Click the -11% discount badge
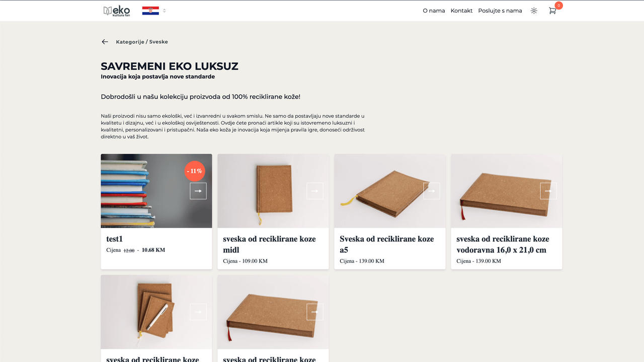644x362 pixels. click(195, 171)
